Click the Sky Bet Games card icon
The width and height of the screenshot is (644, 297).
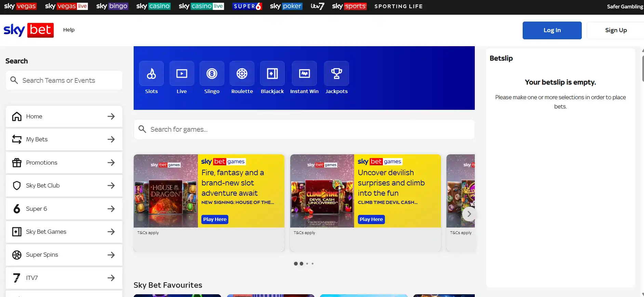pos(17,232)
